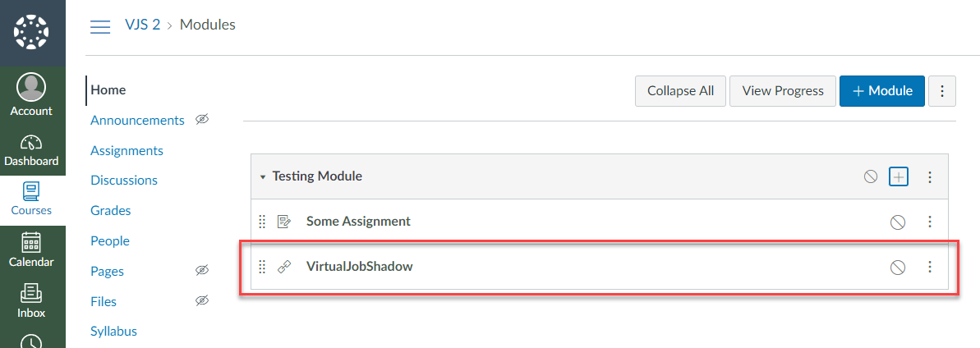Toggle publish status of Testing Module
The width and height of the screenshot is (980, 348).
pyautogui.click(x=871, y=176)
